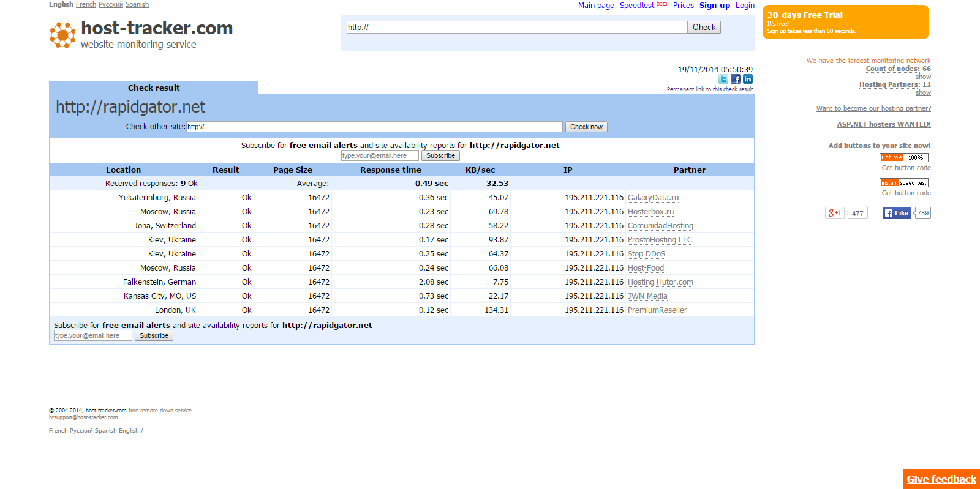Click the uptime 100% badge
This screenshot has height=489, width=980.
pyautogui.click(x=904, y=158)
